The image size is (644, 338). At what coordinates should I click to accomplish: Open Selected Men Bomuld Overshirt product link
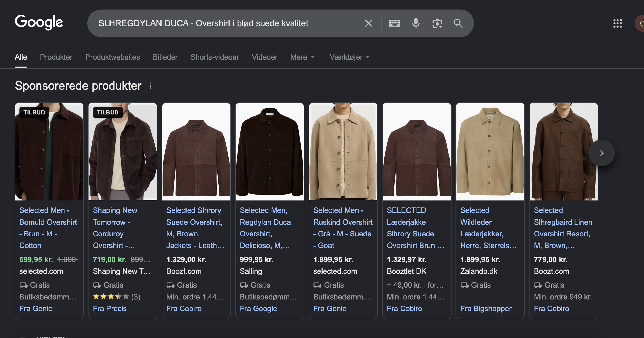click(x=48, y=228)
